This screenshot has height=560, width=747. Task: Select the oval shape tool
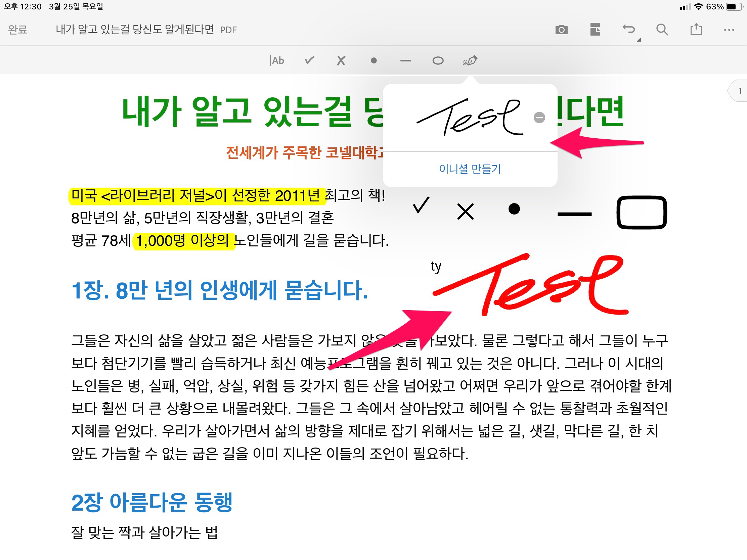point(438,61)
